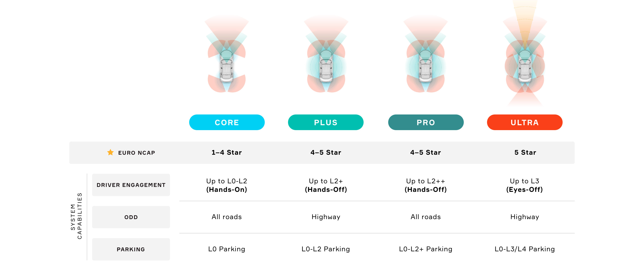Select the PLUS tier pill
Screen dimensions: 644x275
(326, 122)
